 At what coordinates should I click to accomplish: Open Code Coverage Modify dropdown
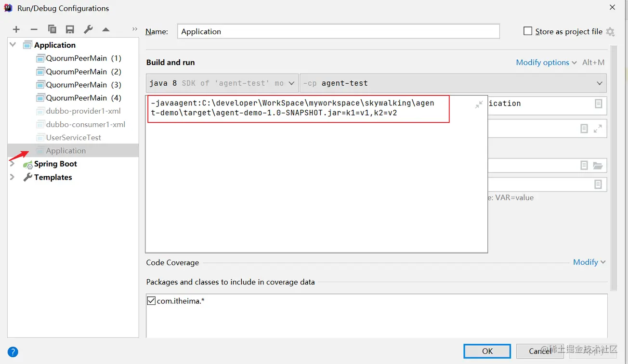click(x=589, y=262)
